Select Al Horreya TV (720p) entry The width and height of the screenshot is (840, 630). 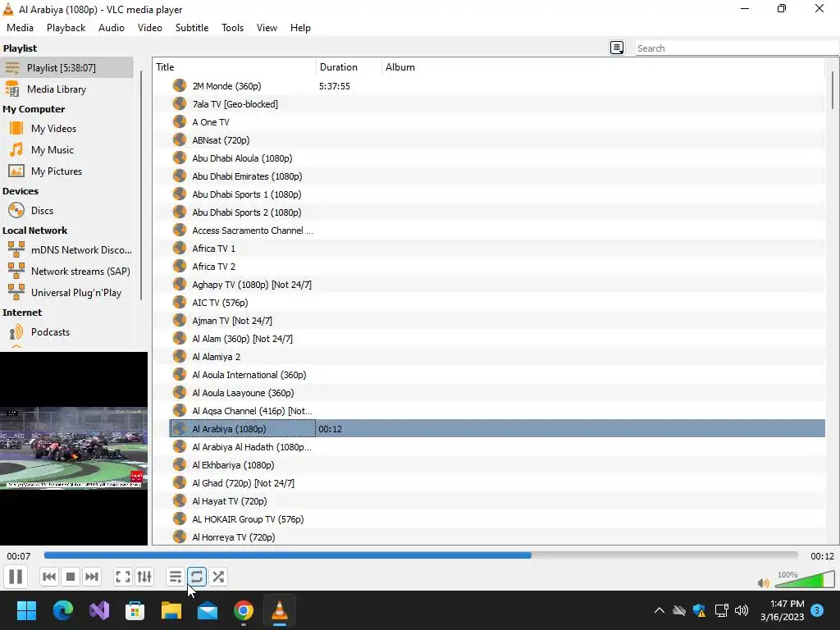(497, 537)
